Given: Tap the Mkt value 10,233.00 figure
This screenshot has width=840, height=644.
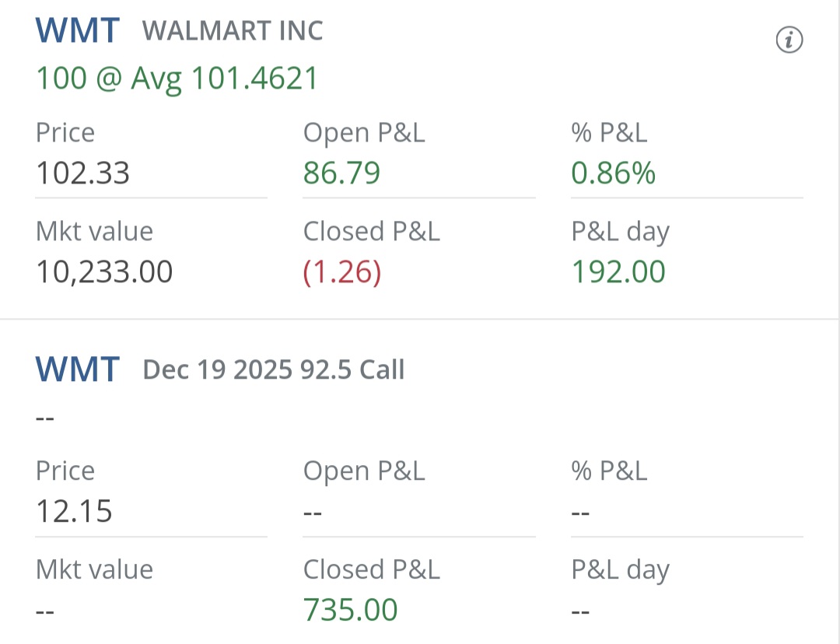Looking at the screenshot, I should (x=104, y=271).
